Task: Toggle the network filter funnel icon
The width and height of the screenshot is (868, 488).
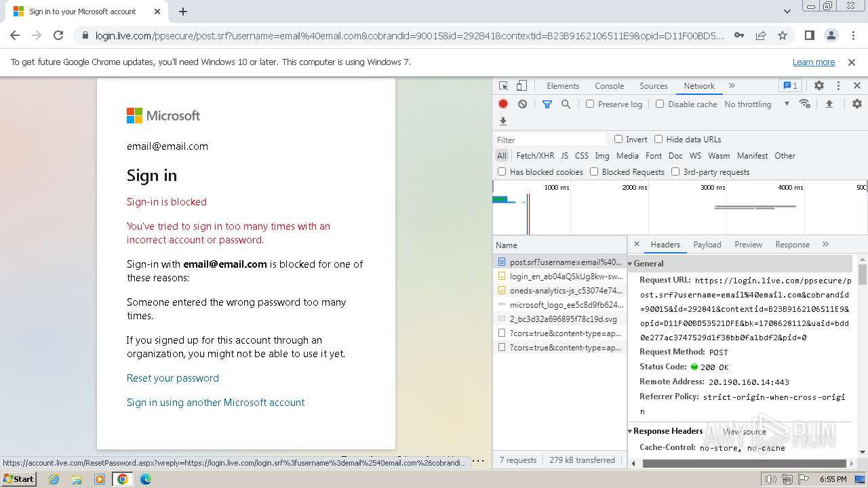Action: (547, 104)
